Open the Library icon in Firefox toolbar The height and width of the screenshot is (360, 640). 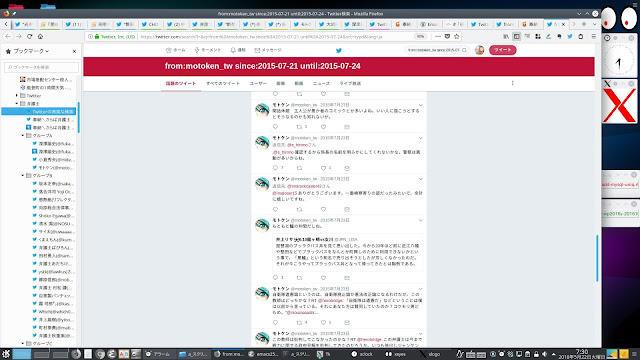tap(506, 36)
